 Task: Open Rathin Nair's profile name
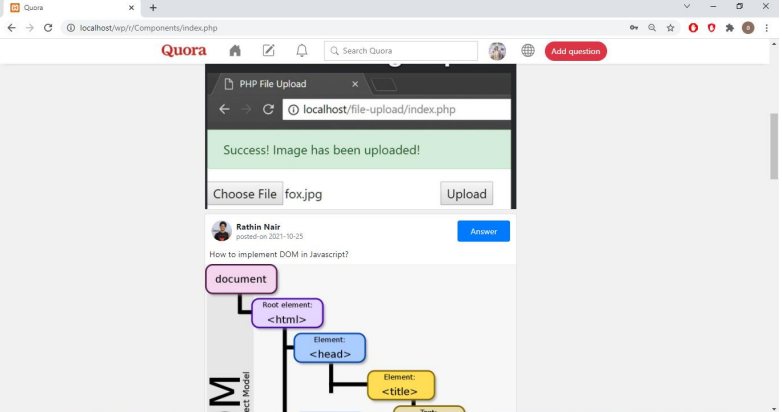(258, 227)
